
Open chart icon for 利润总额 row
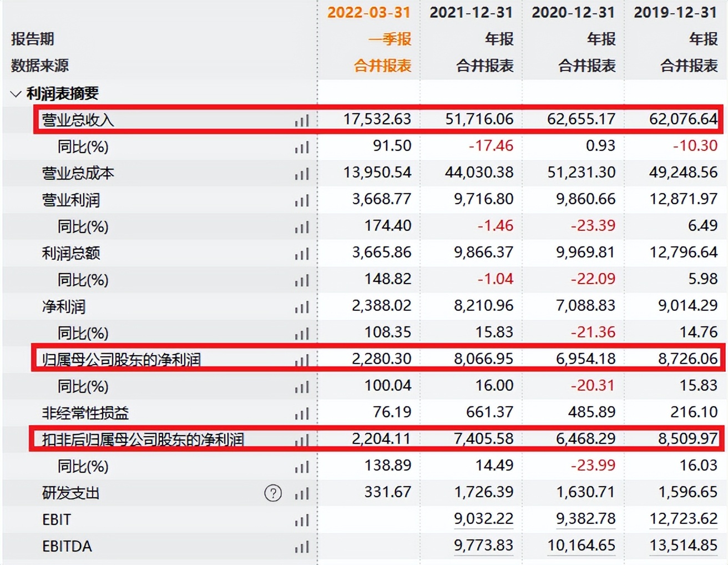tap(302, 254)
